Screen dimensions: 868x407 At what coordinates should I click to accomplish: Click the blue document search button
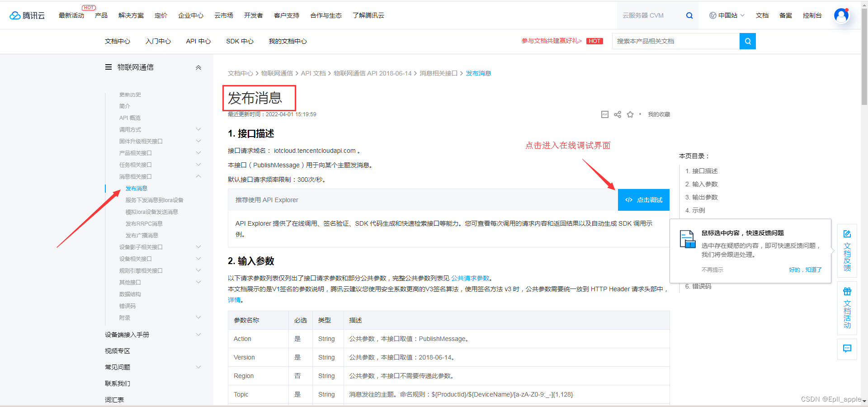(748, 41)
